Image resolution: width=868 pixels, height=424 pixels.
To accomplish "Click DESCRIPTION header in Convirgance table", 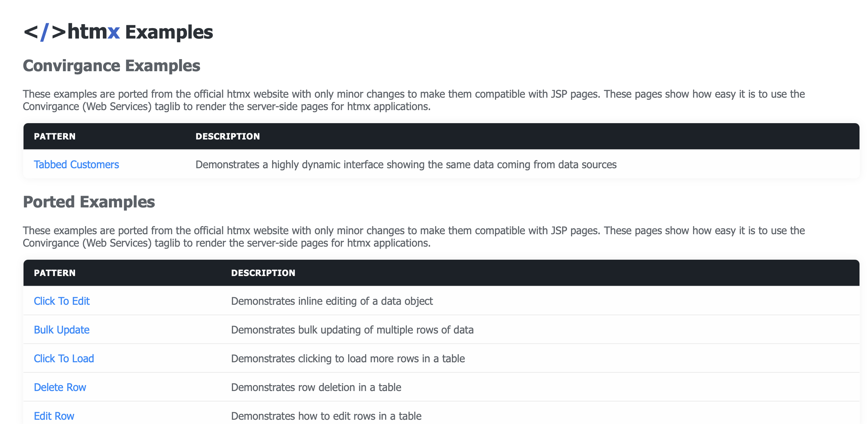I will [227, 137].
